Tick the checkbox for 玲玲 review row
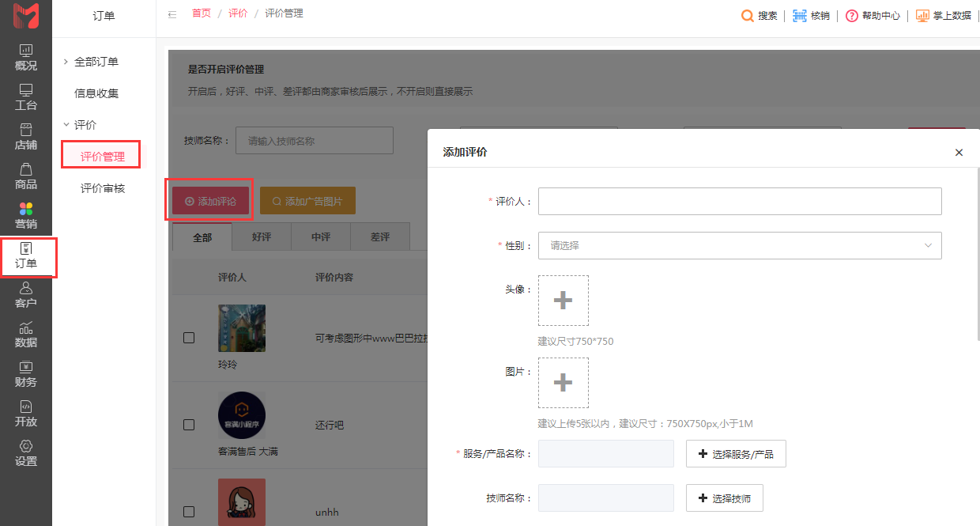 189,338
